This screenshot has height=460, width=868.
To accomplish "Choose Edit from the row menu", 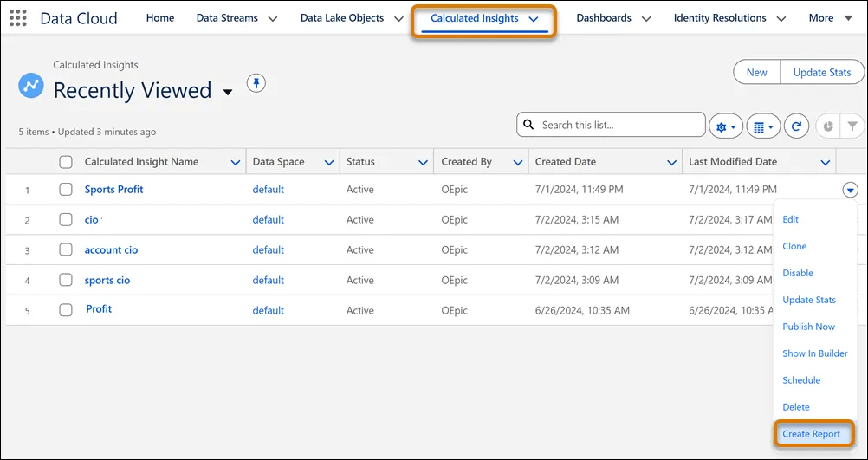I will pos(790,219).
